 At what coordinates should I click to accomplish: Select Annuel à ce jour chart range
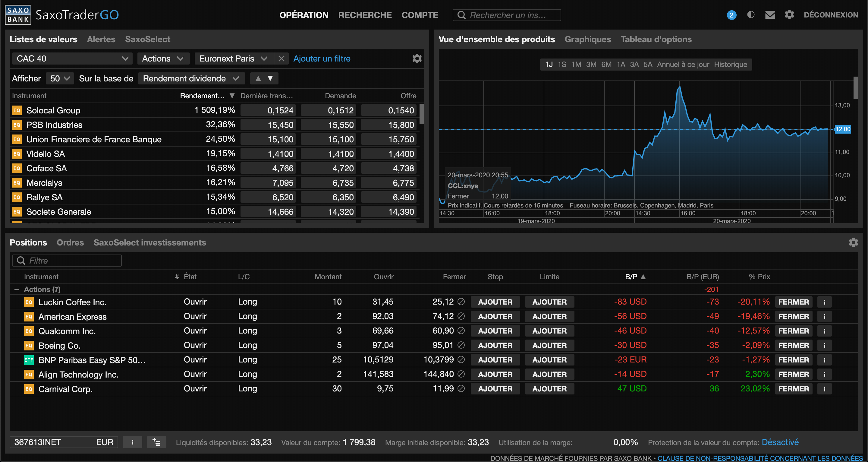coord(683,65)
